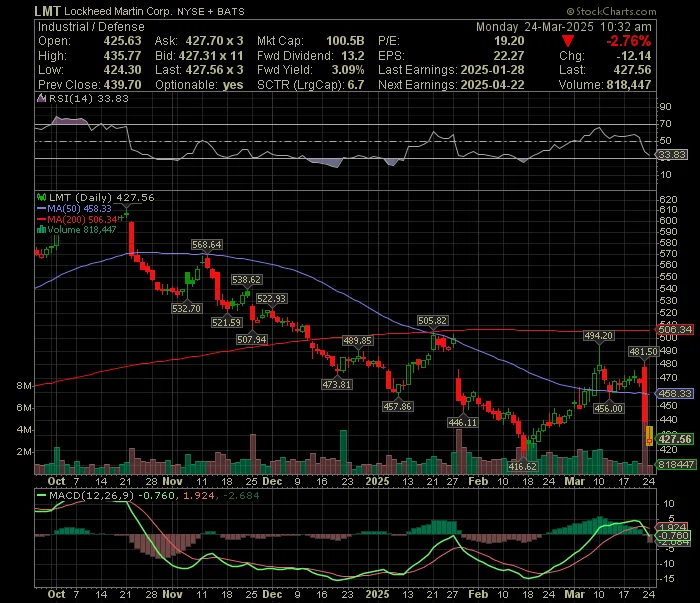The height and width of the screenshot is (603, 700).
Task: Click the 456.00 price label
Action: click(x=608, y=408)
